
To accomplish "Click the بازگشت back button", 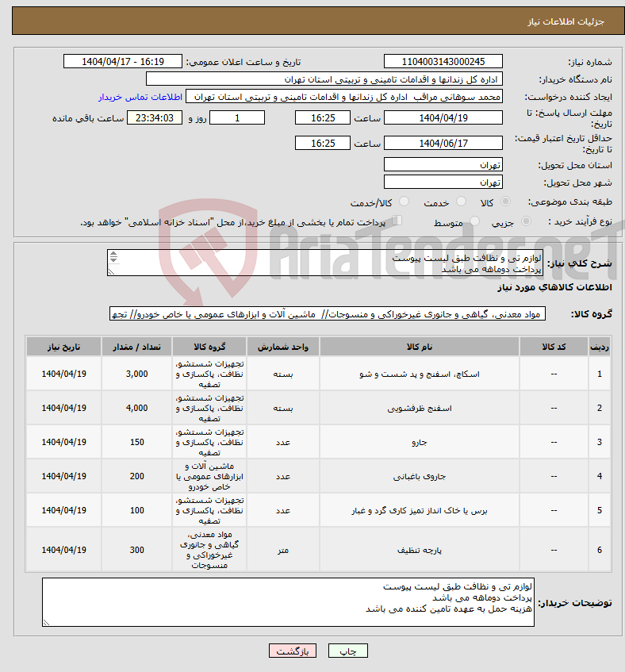I will click(x=293, y=651).
